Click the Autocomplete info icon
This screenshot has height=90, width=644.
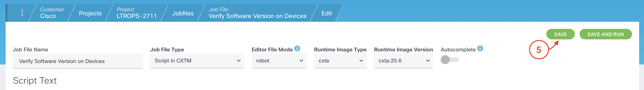coord(480,48)
